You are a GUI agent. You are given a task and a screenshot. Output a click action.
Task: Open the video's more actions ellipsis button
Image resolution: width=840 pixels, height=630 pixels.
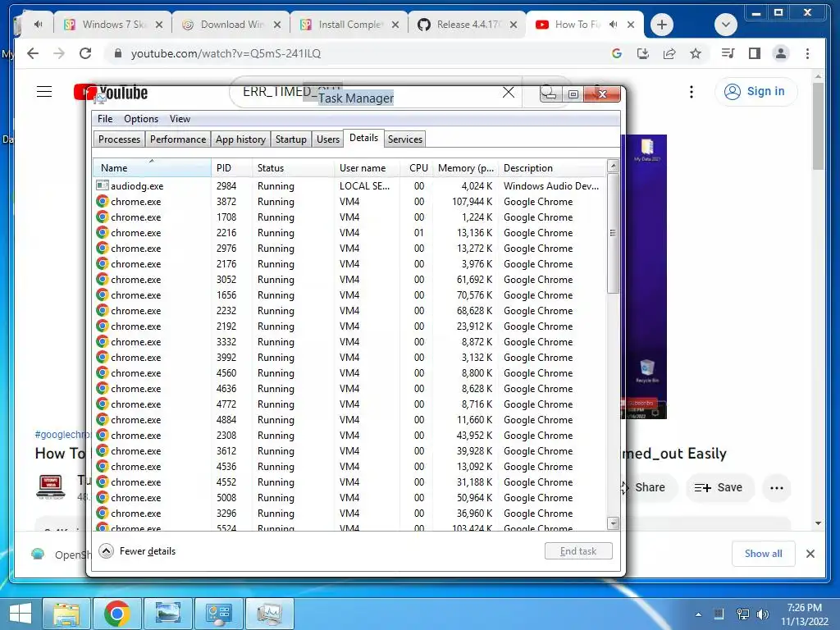pos(776,488)
